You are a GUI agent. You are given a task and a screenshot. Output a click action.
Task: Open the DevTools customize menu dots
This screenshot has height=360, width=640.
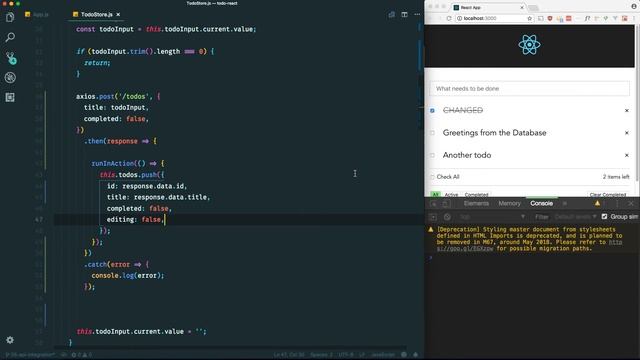(617, 203)
